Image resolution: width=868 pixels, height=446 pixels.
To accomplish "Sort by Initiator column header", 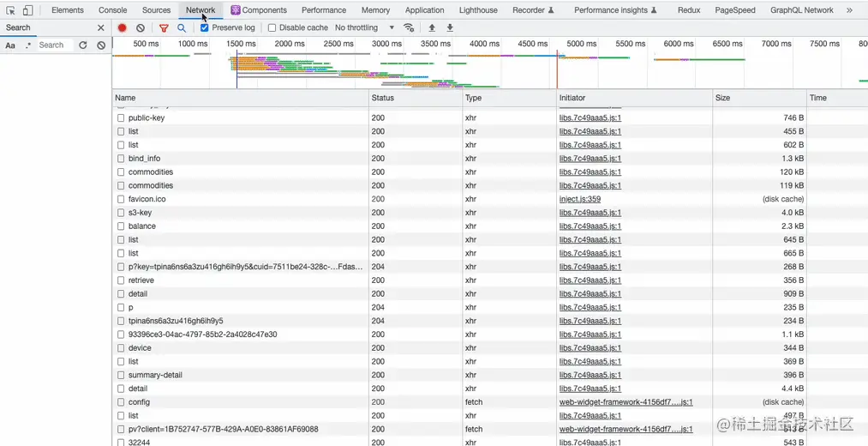I will point(634,98).
